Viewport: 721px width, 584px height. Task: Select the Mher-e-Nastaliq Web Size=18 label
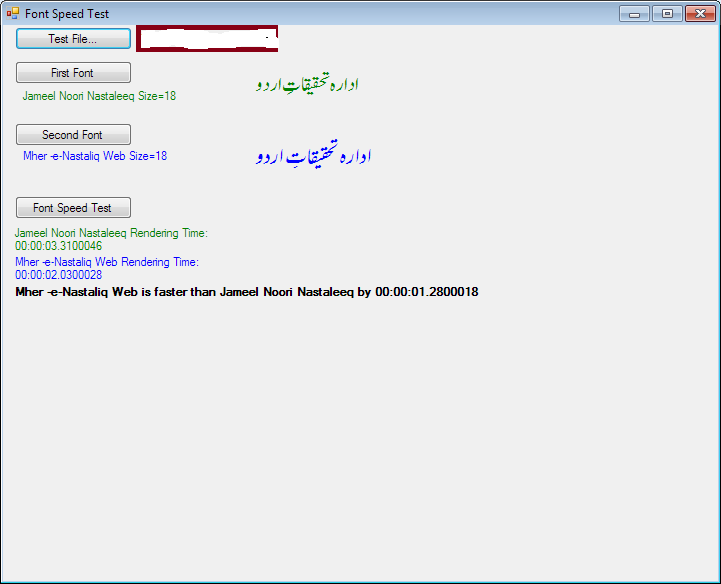tap(95, 157)
